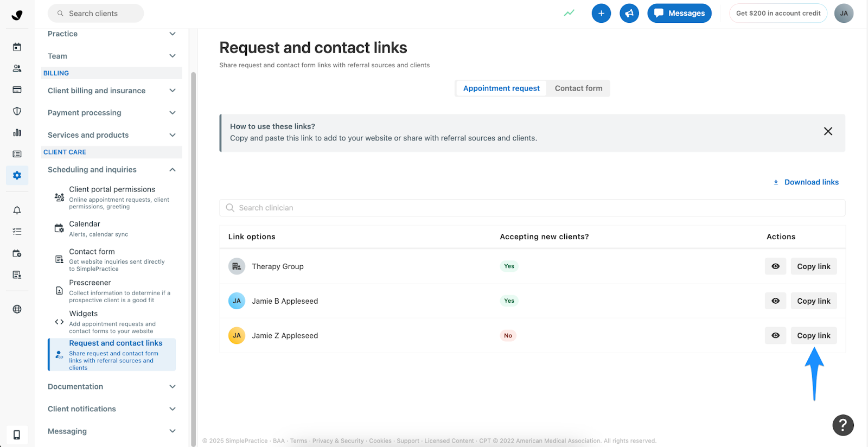
Task: Open the JA account avatar menu
Action: click(844, 13)
